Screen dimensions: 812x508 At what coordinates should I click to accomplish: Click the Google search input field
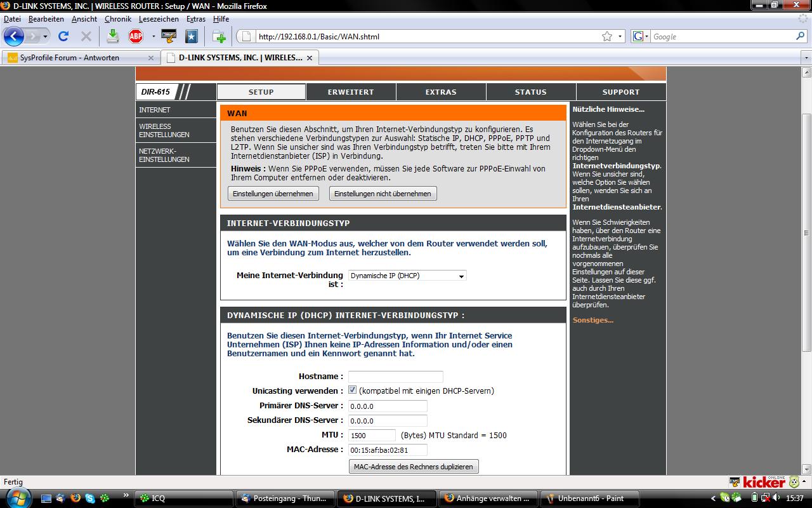pyautogui.click(x=722, y=36)
